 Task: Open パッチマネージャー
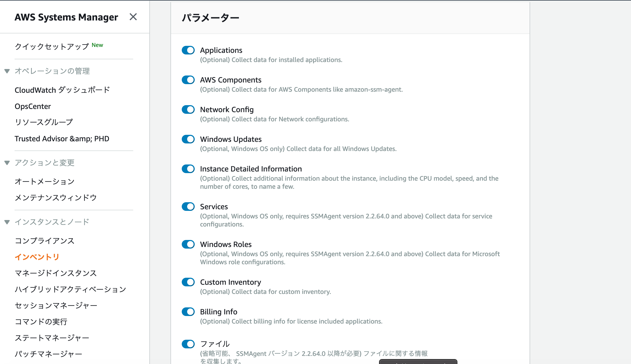48,354
